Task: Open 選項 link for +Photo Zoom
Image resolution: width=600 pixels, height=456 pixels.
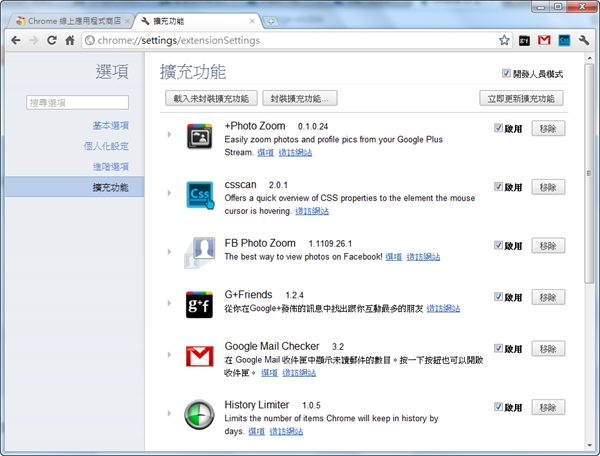Action: point(266,153)
